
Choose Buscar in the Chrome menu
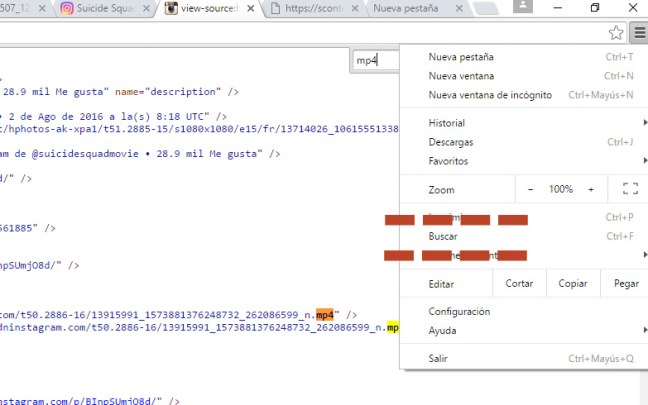[x=443, y=236]
